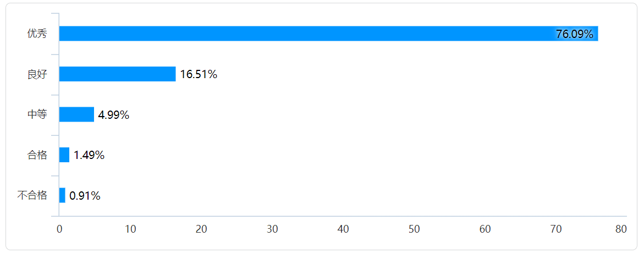Select the 20 tick label on the x-axis

201,229
